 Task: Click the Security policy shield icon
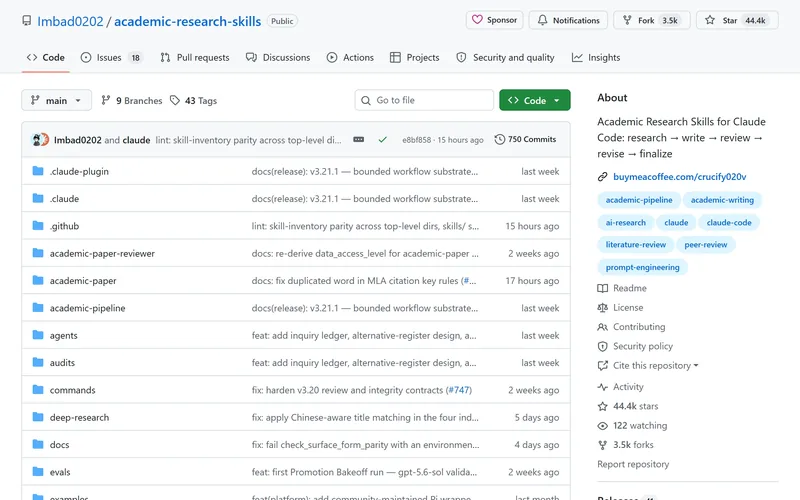[603, 346]
